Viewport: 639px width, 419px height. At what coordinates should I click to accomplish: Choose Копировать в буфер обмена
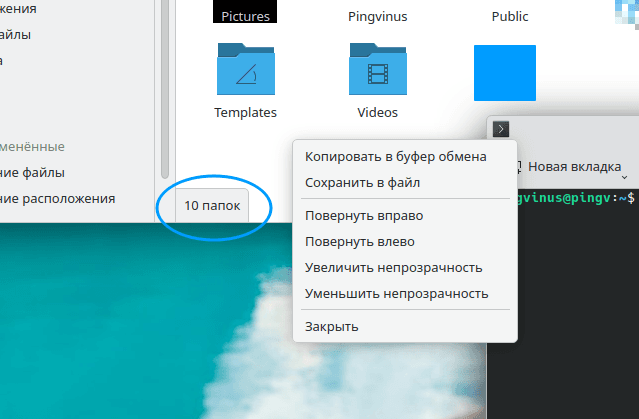click(396, 157)
